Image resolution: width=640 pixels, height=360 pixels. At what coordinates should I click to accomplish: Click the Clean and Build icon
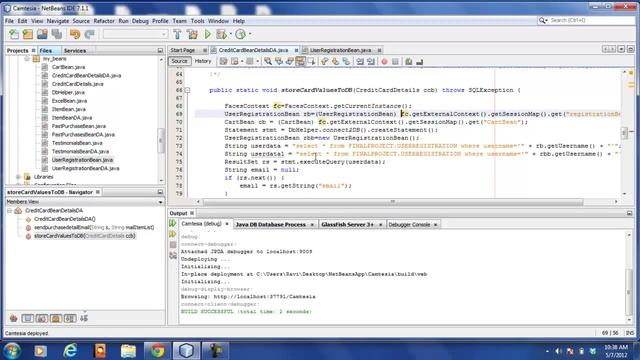(x=192, y=35)
